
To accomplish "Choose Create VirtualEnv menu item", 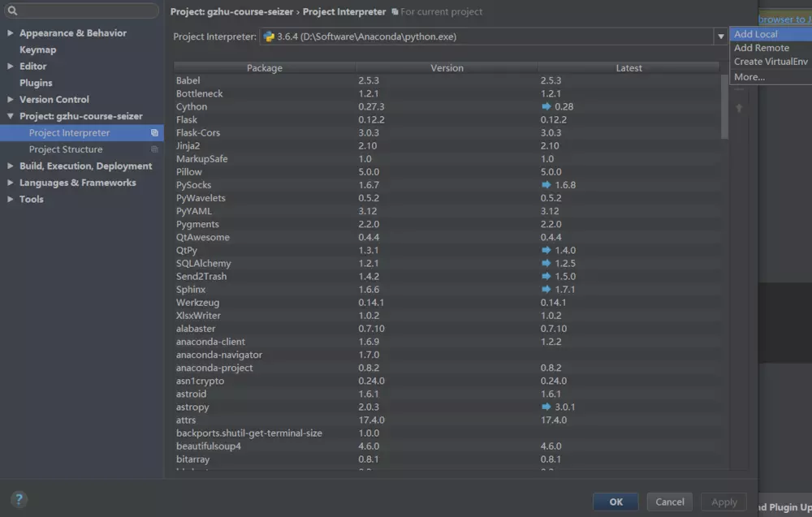I will 771,62.
